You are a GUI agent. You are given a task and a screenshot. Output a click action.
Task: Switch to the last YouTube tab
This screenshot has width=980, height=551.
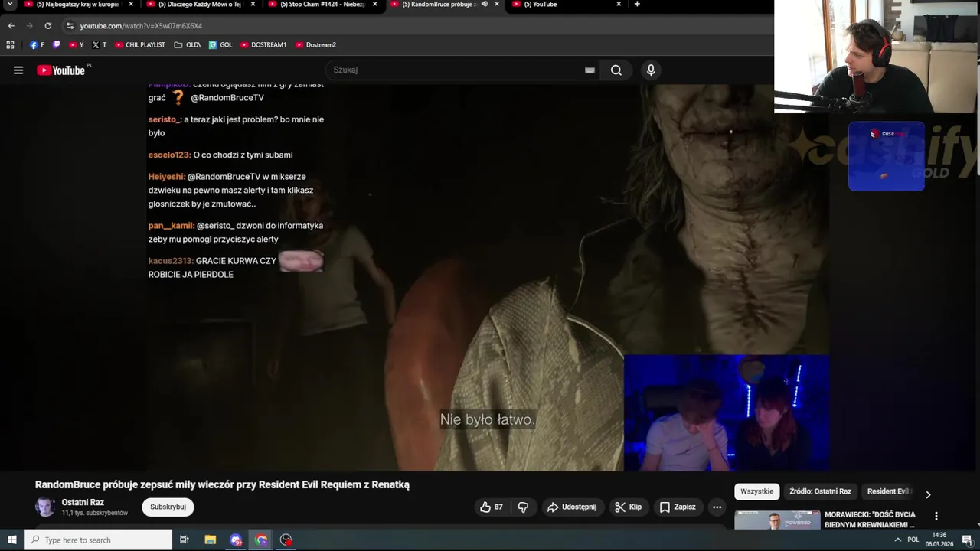(564, 5)
